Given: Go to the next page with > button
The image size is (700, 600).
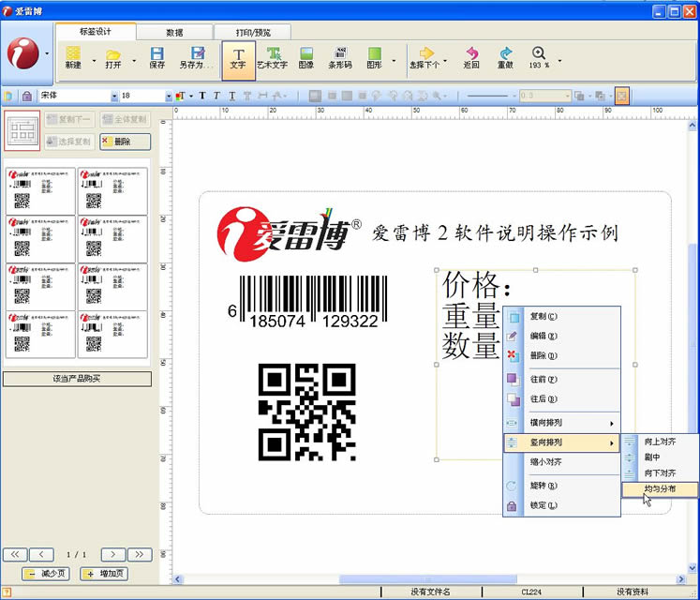Looking at the screenshot, I should pos(113,554).
